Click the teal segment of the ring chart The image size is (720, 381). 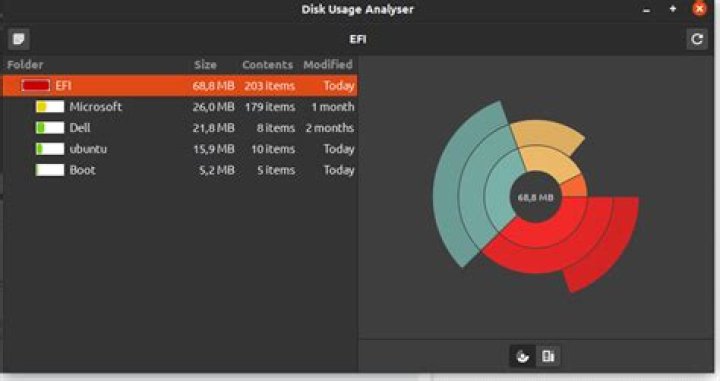tap(473, 184)
